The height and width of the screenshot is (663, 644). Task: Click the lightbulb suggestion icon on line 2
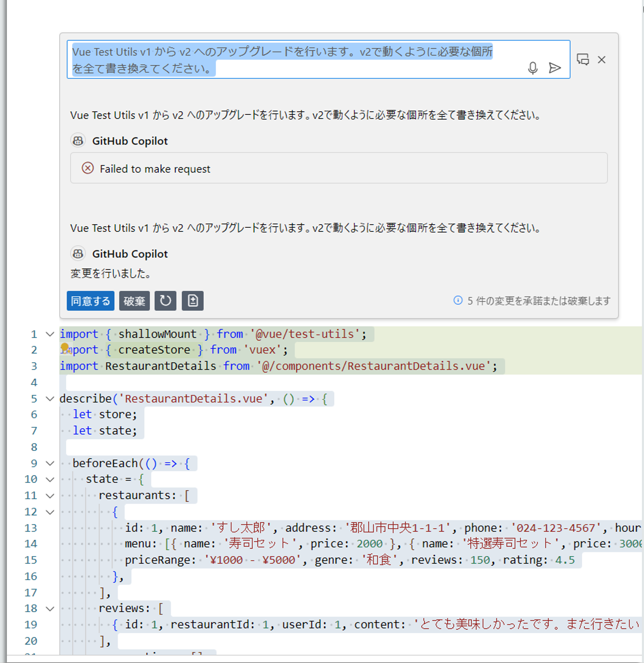(x=65, y=348)
